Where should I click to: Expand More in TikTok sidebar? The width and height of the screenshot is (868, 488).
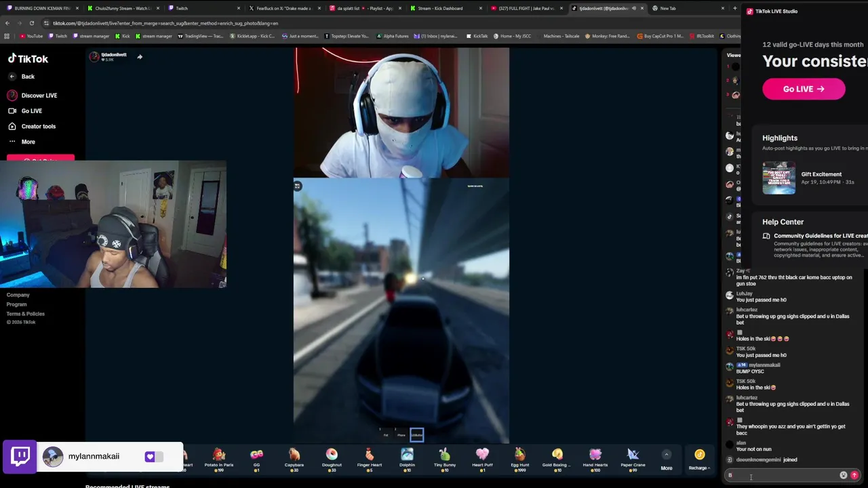coord(22,142)
